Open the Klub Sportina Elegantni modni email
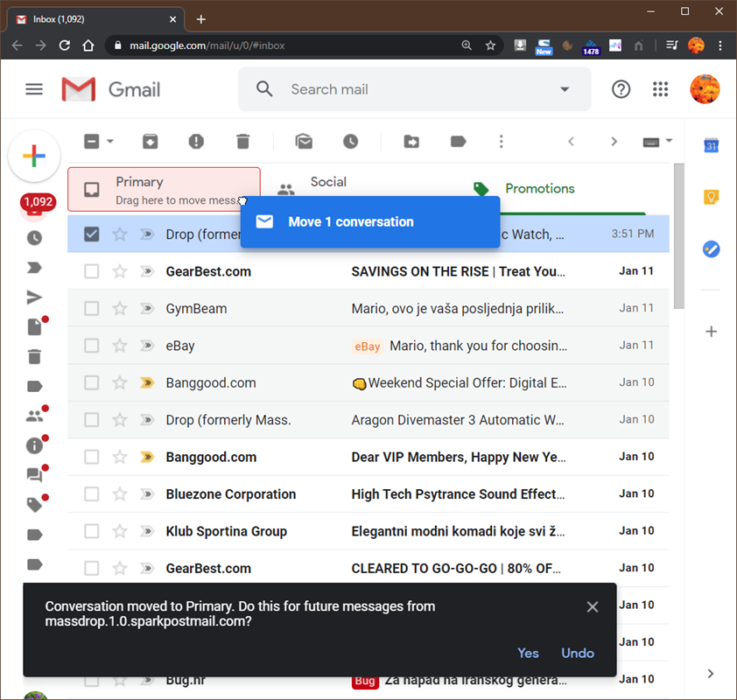 (368, 531)
